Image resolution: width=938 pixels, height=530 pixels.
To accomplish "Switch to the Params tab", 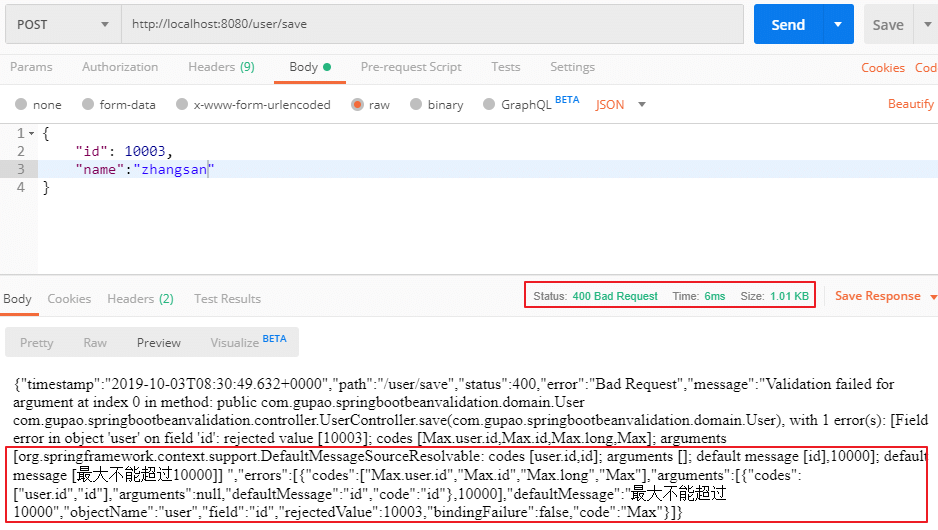I will (x=31, y=67).
